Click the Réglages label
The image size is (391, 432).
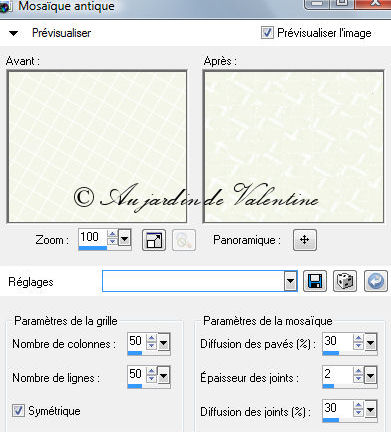31,282
